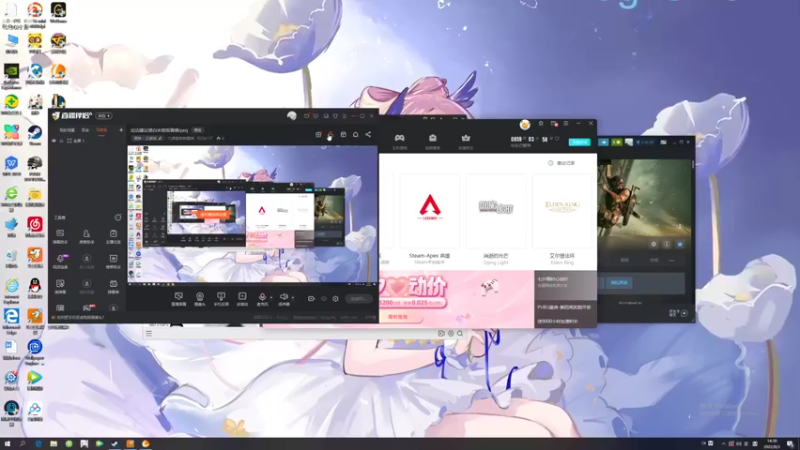Click the speaker icon in streaming toolbar

pos(284,298)
